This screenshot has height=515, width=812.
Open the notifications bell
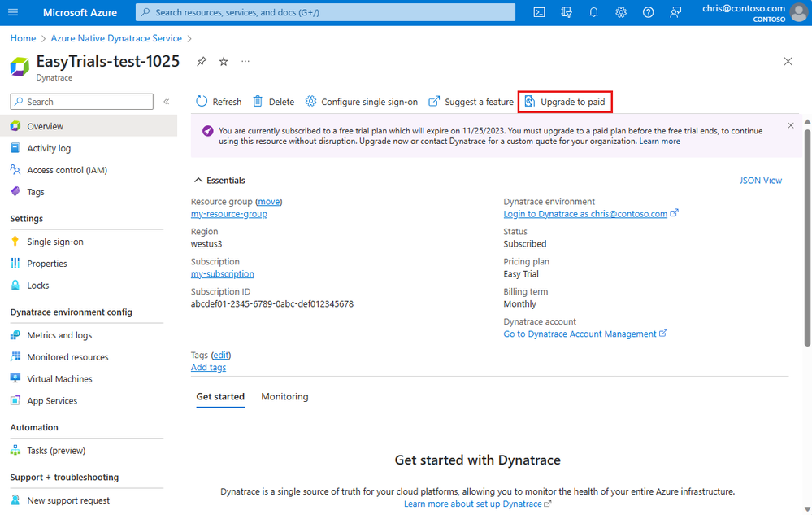(x=593, y=12)
